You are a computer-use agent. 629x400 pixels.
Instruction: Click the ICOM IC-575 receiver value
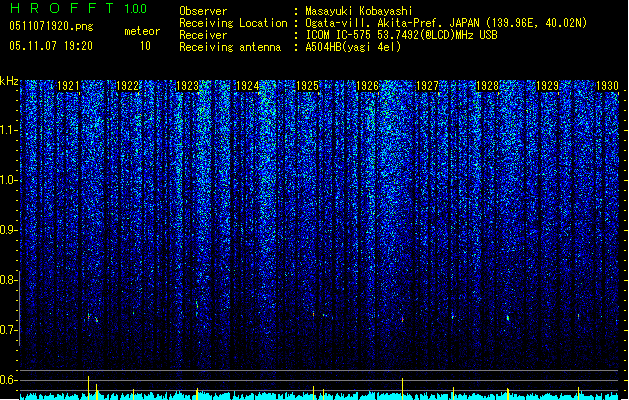[401, 35]
